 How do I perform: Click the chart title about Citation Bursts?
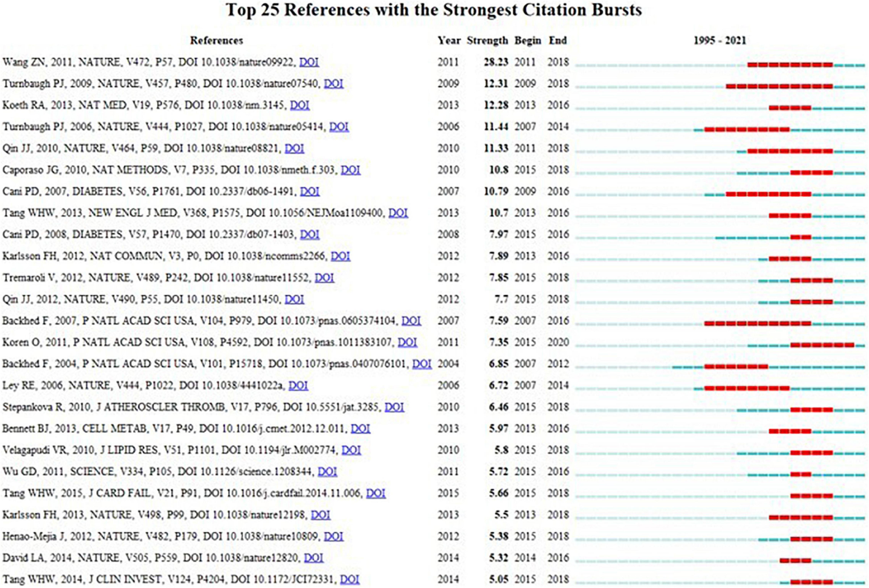coord(434,10)
